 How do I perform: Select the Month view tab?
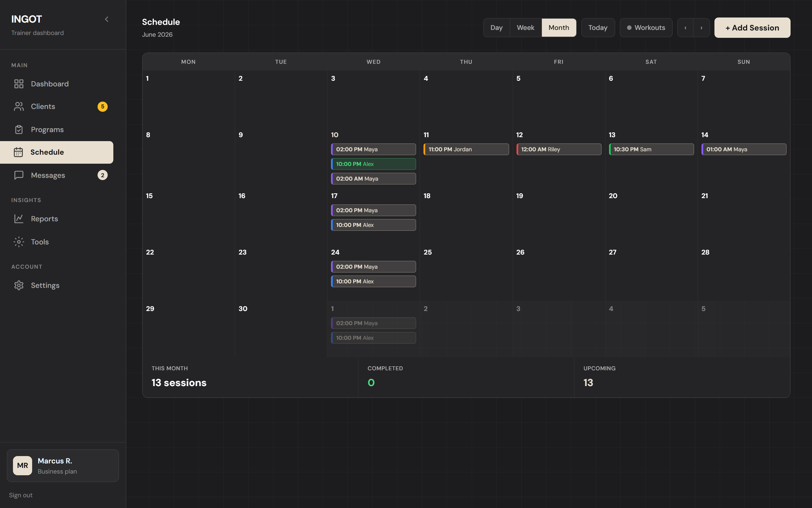[559, 28]
